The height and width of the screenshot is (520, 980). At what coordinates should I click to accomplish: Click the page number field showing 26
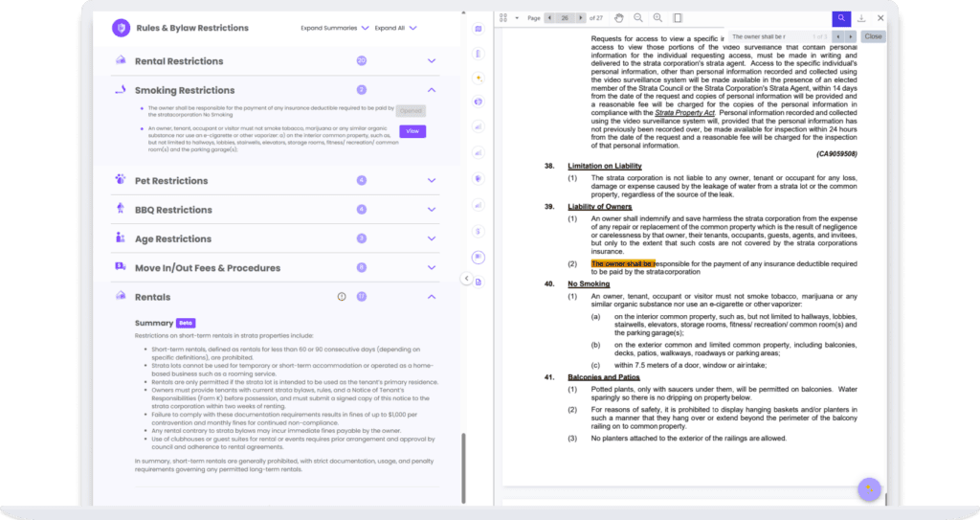(x=565, y=18)
